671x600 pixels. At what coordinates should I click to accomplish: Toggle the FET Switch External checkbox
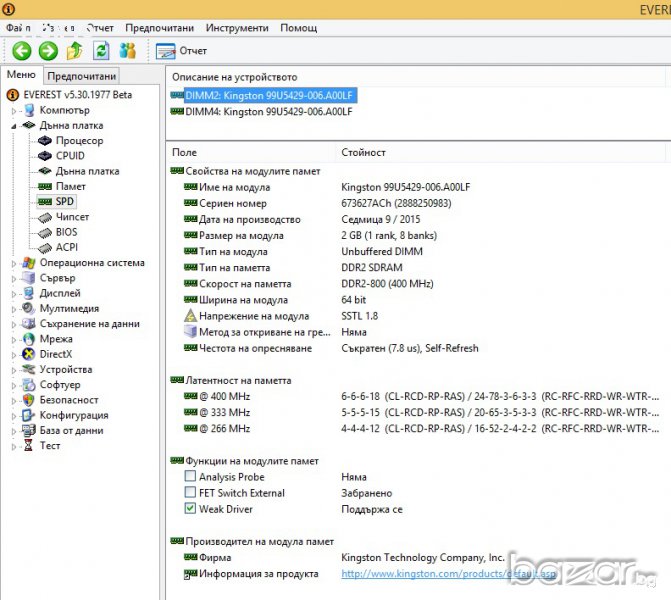[x=190, y=493]
